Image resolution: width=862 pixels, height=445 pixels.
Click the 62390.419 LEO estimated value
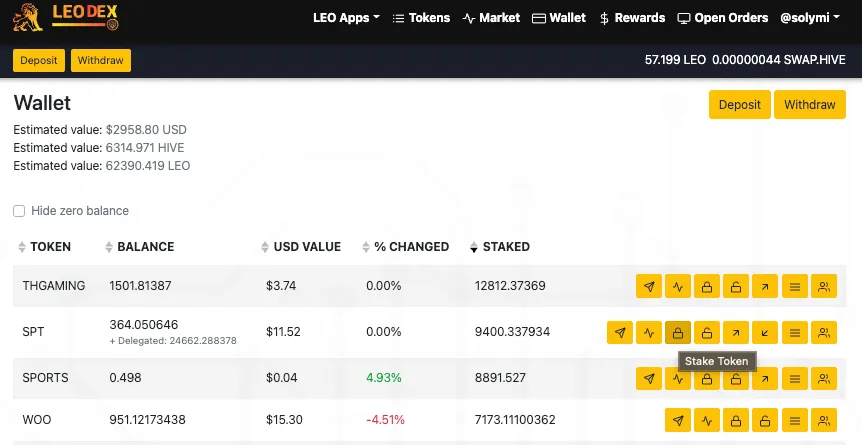[x=148, y=166]
